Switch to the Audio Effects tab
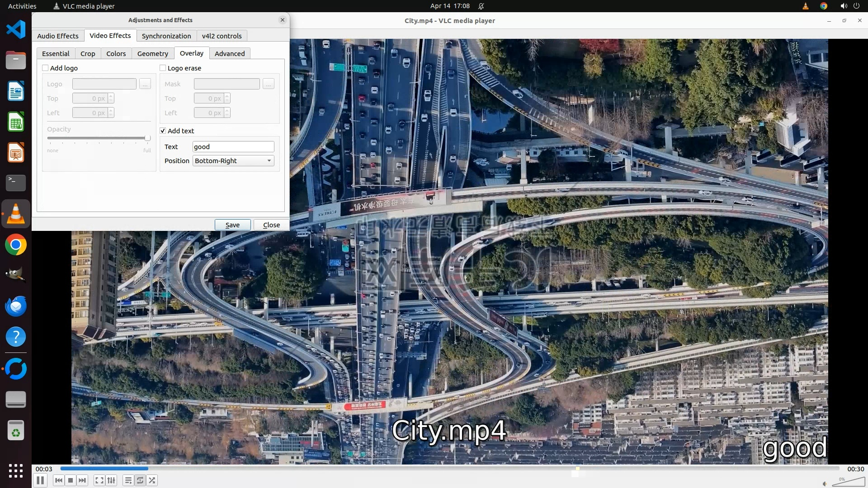 tap(58, 36)
